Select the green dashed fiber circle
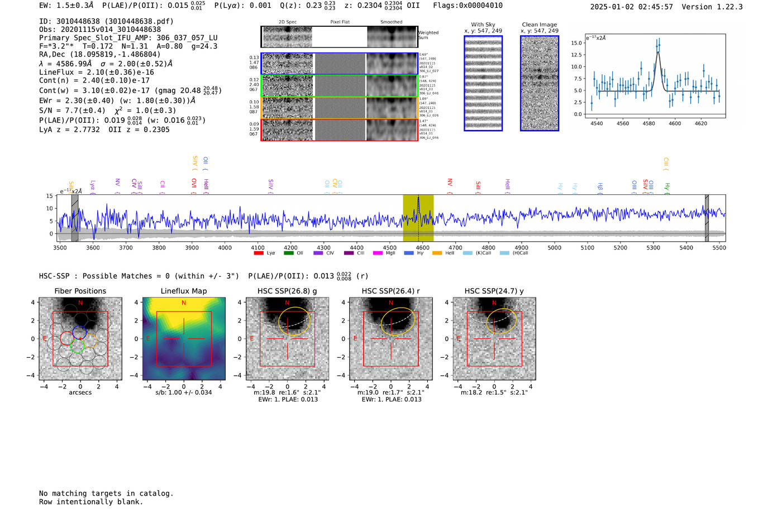The height and width of the screenshot is (532, 782). pyautogui.click(x=77, y=346)
